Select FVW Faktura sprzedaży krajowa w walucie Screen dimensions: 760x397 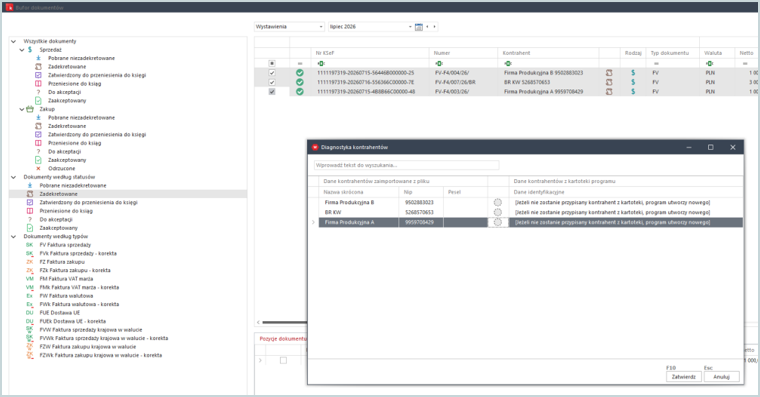coord(91,330)
